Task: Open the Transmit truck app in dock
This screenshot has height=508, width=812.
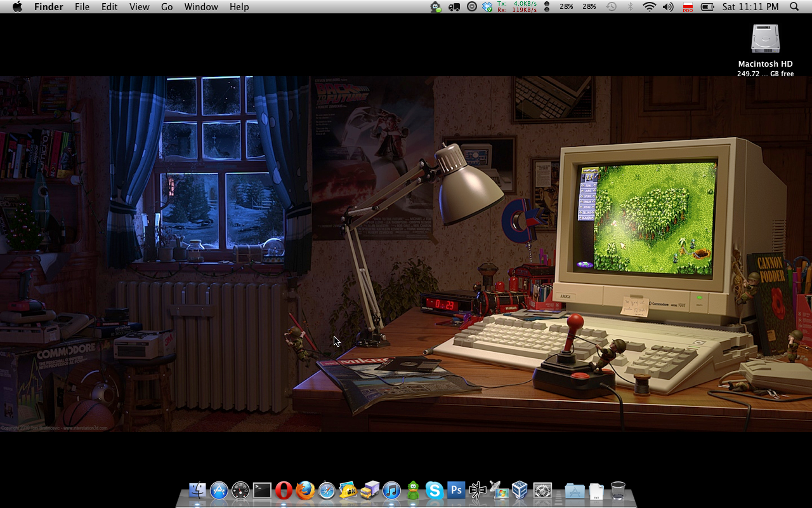Action: [x=370, y=490]
